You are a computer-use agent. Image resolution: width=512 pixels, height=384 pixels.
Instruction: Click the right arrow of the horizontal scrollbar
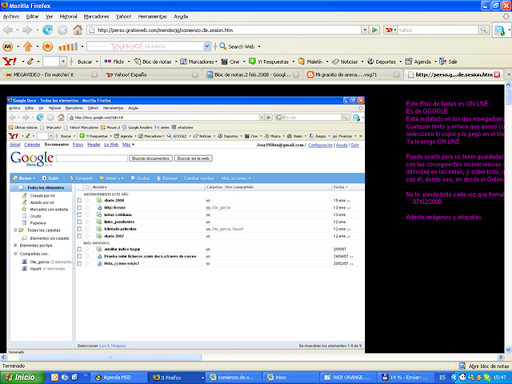(500, 357)
